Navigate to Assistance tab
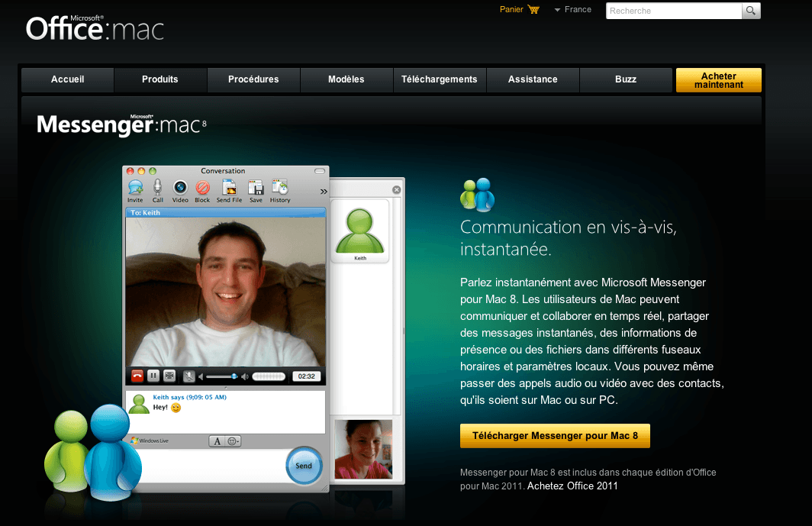Screen dimensions: 812x526 click(x=533, y=80)
